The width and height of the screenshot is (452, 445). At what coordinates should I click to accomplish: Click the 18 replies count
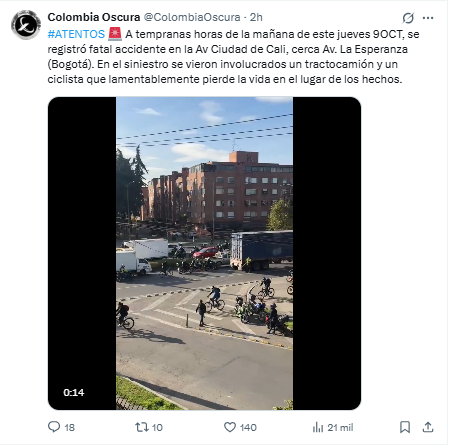[x=70, y=427]
